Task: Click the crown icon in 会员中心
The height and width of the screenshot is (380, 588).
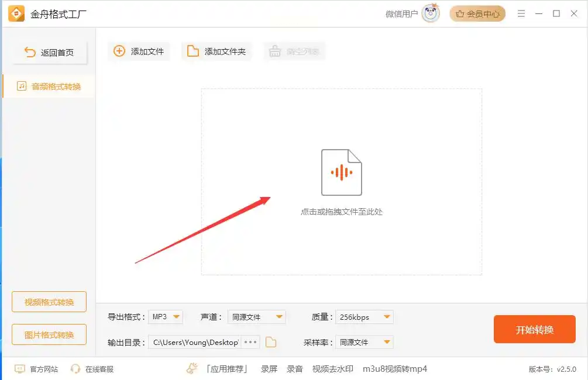Action: click(x=460, y=14)
